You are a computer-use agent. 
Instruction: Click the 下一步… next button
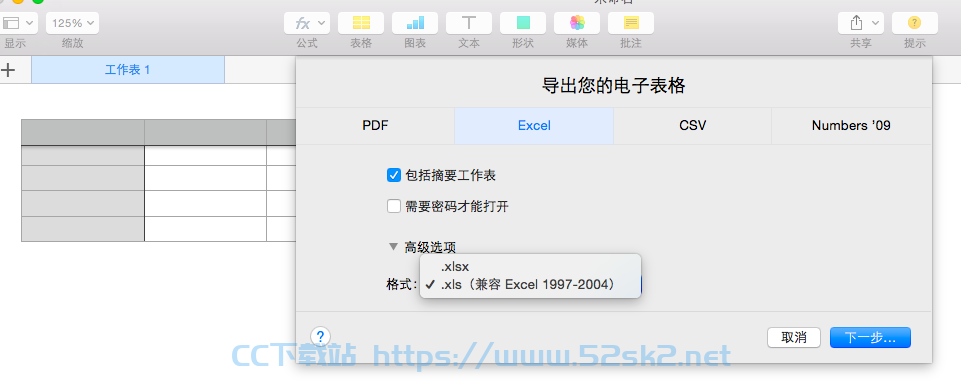pyautogui.click(x=870, y=338)
